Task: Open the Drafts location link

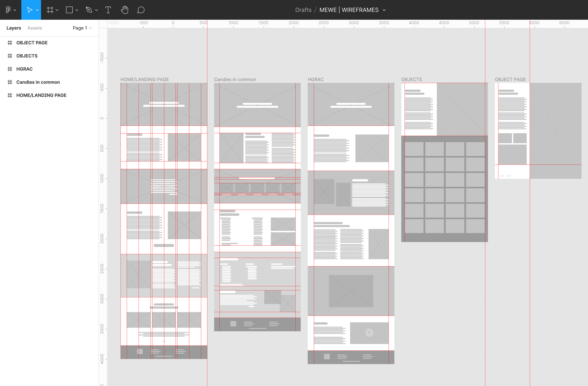Action: (x=303, y=10)
